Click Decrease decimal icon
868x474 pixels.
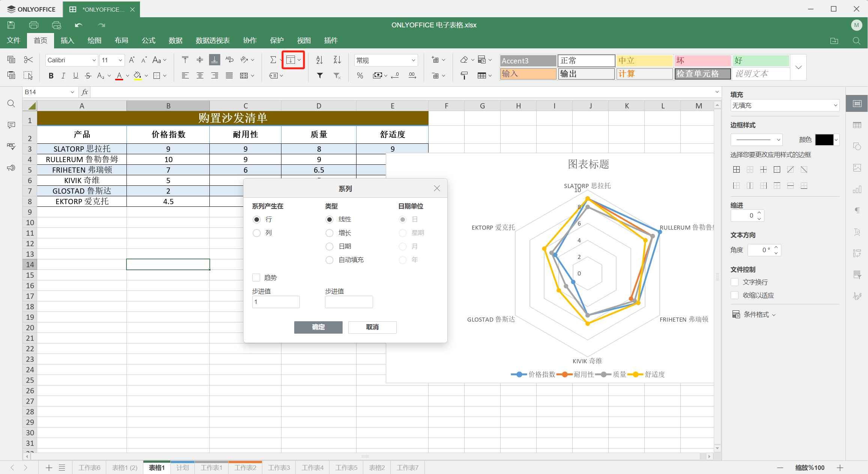click(x=395, y=76)
